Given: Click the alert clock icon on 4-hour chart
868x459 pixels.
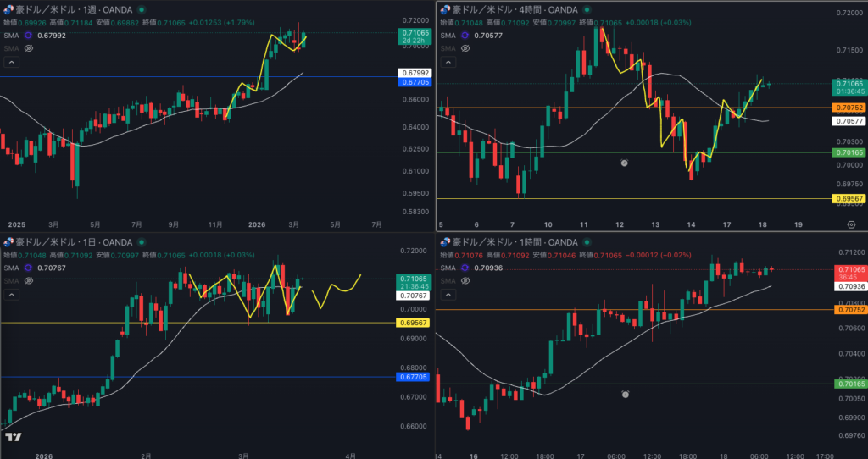Looking at the screenshot, I should 625,162.
